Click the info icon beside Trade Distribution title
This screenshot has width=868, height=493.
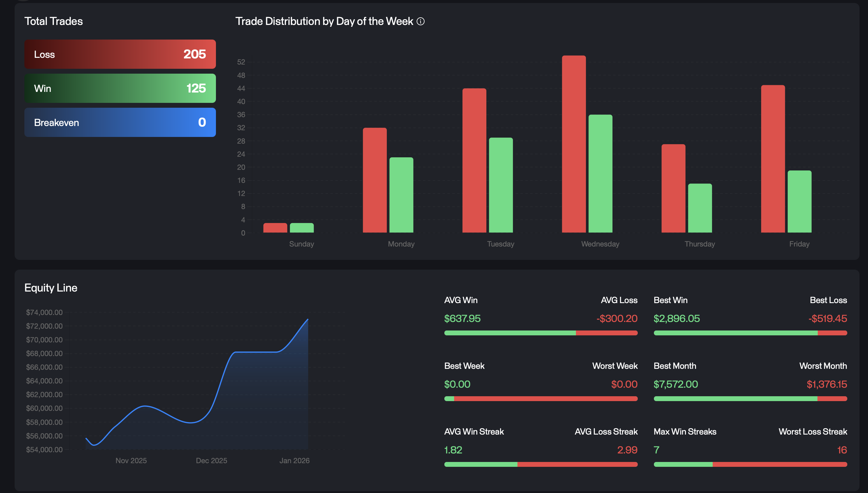coord(421,21)
